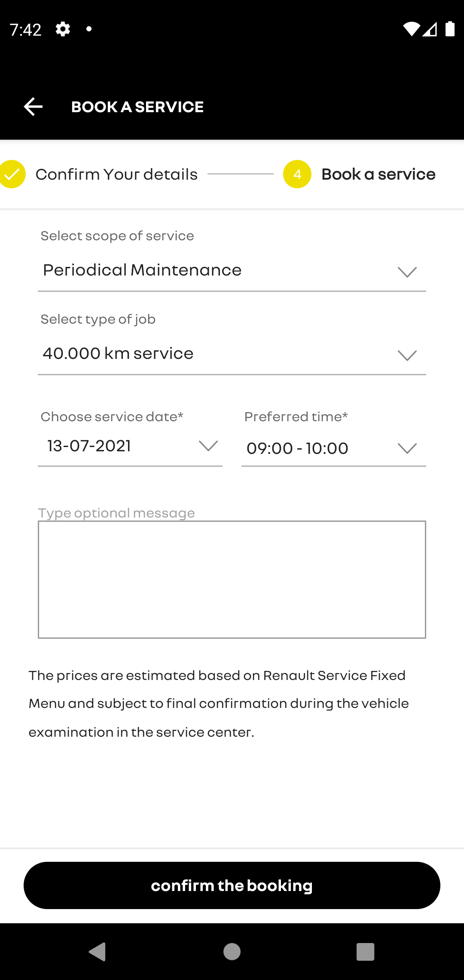
Task: Tap Android home circle button
Action: tap(232, 952)
